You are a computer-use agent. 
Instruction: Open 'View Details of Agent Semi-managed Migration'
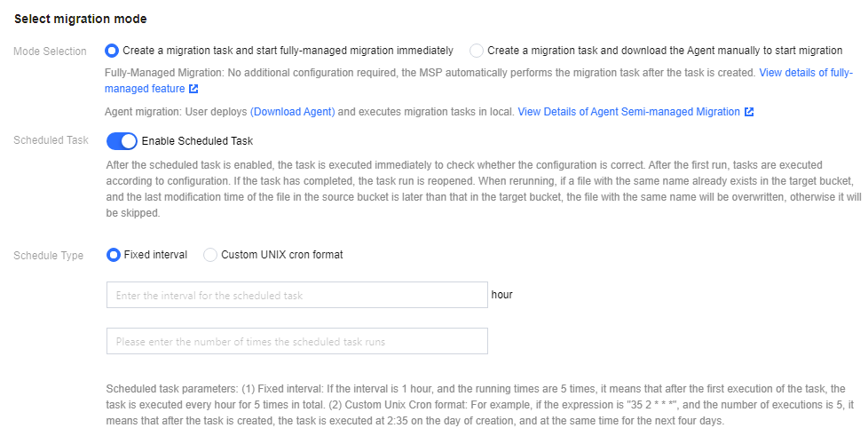(x=628, y=112)
